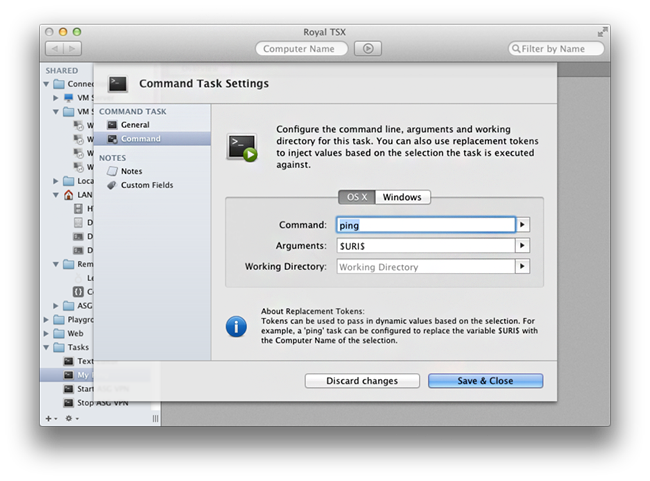Expand the first VM server item triangle
The width and height of the screenshot is (650, 481).
pyautogui.click(x=56, y=98)
